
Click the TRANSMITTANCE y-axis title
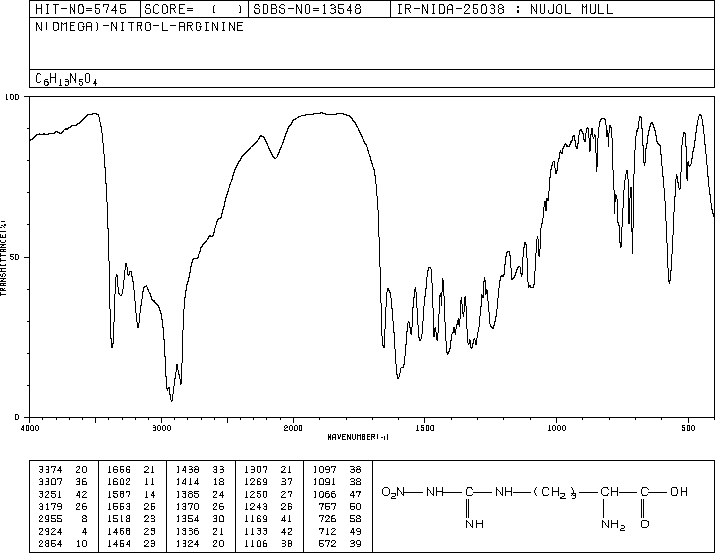[3, 258]
